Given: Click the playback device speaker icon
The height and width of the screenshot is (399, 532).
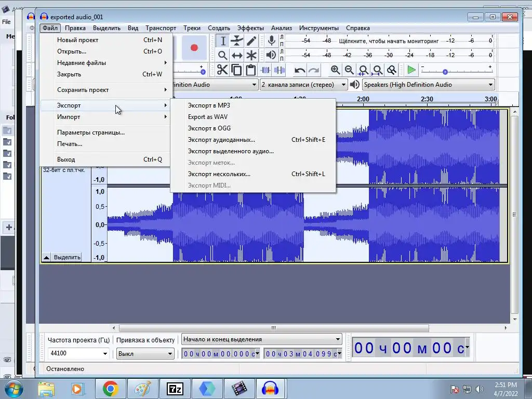Looking at the screenshot, I should coord(354,85).
